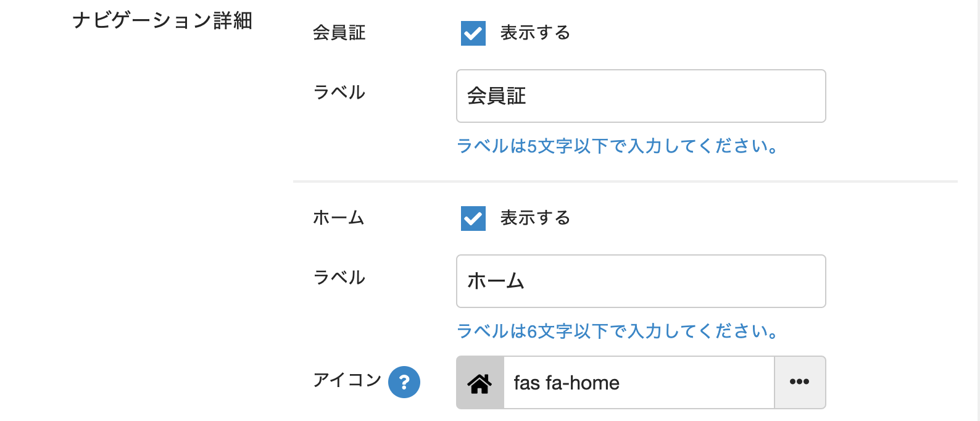Click the ホーム label text field
This screenshot has width=980, height=421.
click(x=641, y=281)
